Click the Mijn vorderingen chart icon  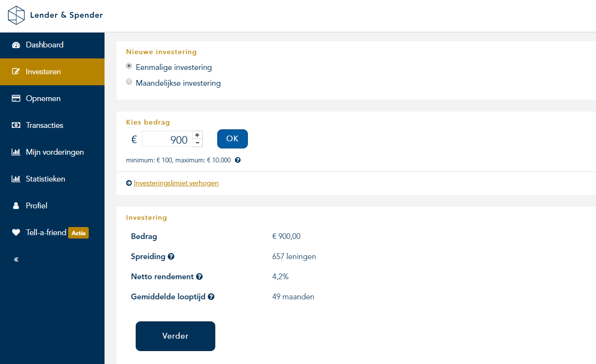[x=16, y=152]
